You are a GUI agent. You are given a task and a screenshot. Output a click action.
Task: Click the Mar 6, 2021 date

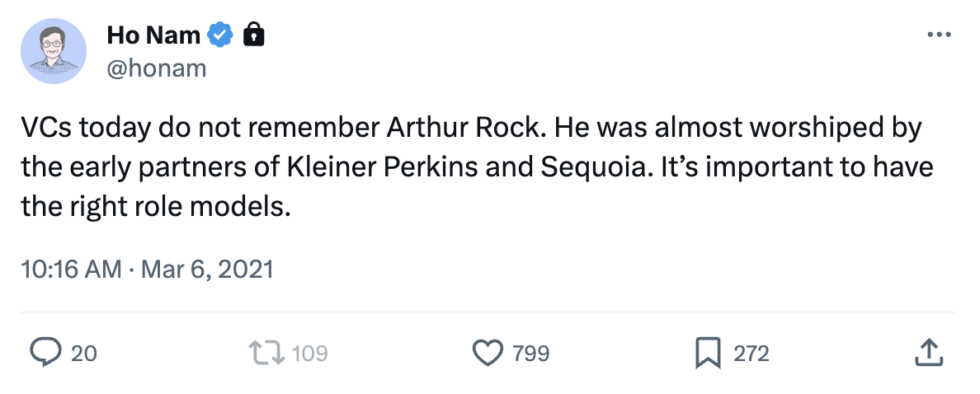[207, 269]
